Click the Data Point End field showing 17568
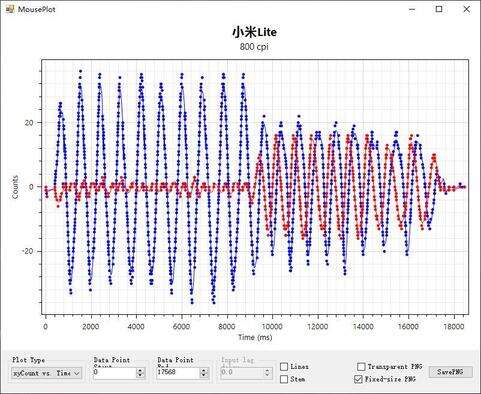Screen dimensions: 481x394 (x=178, y=372)
